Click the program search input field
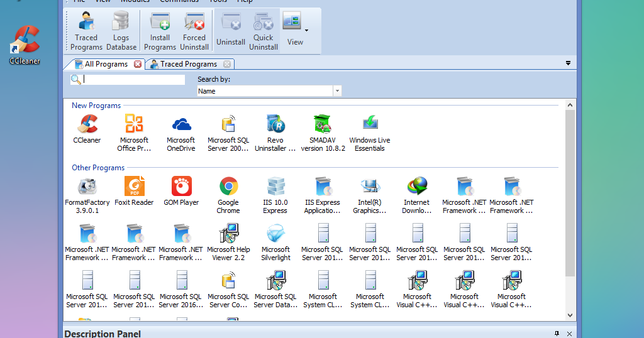This screenshot has height=338, width=644. point(133,79)
